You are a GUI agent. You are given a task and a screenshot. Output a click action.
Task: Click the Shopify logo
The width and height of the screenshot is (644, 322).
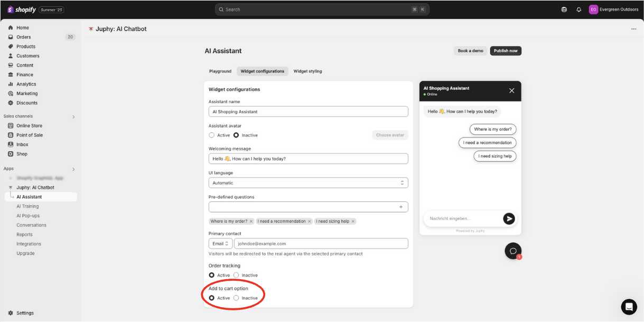pyautogui.click(x=21, y=10)
